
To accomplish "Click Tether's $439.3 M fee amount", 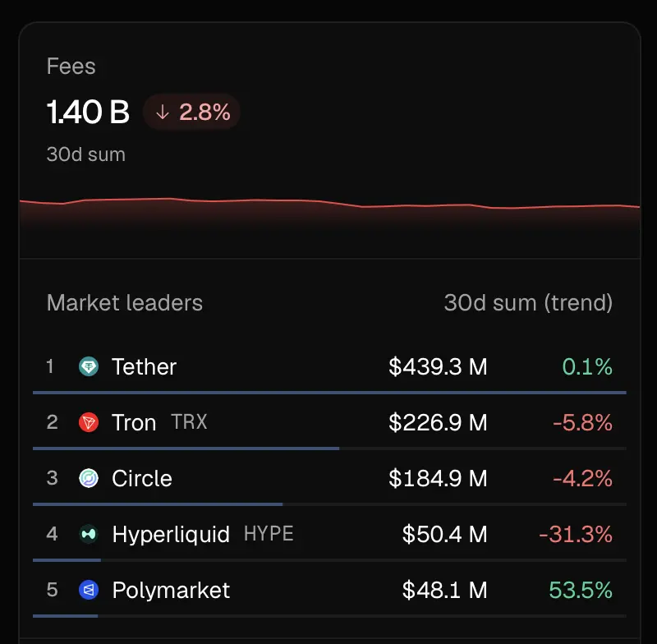I will pyautogui.click(x=438, y=366).
